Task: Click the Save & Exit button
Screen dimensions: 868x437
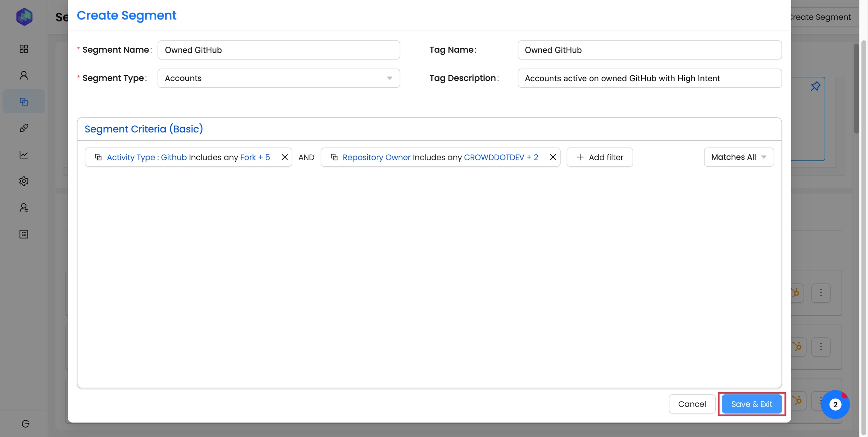Action: click(x=751, y=404)
